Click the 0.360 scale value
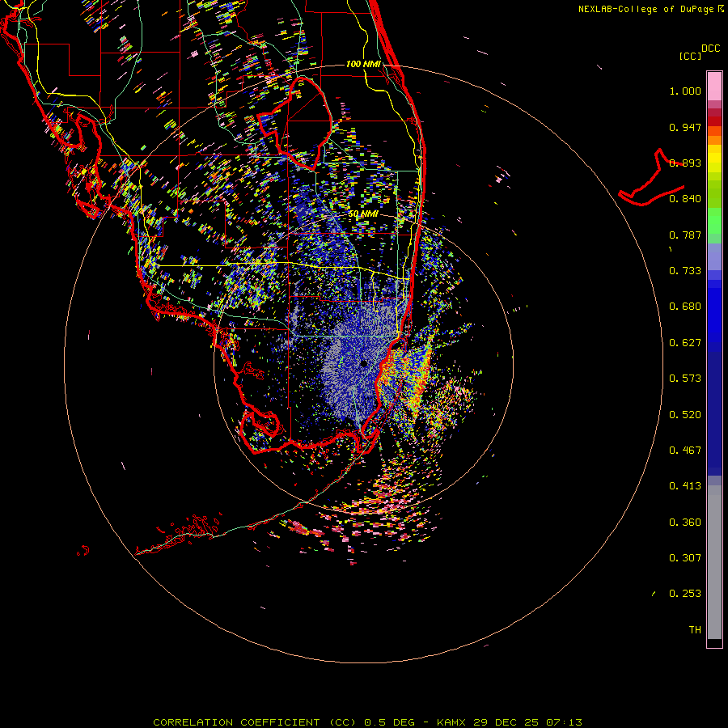Screen dimensions: 728x728 point(685,523)
